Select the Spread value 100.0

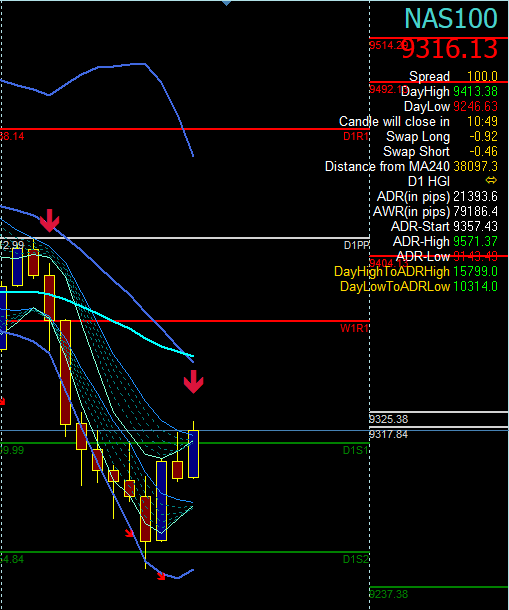[x=482, y=76]
